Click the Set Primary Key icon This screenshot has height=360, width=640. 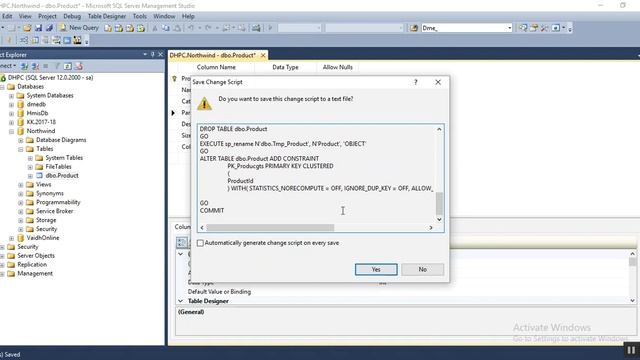[x=9, y=40]
